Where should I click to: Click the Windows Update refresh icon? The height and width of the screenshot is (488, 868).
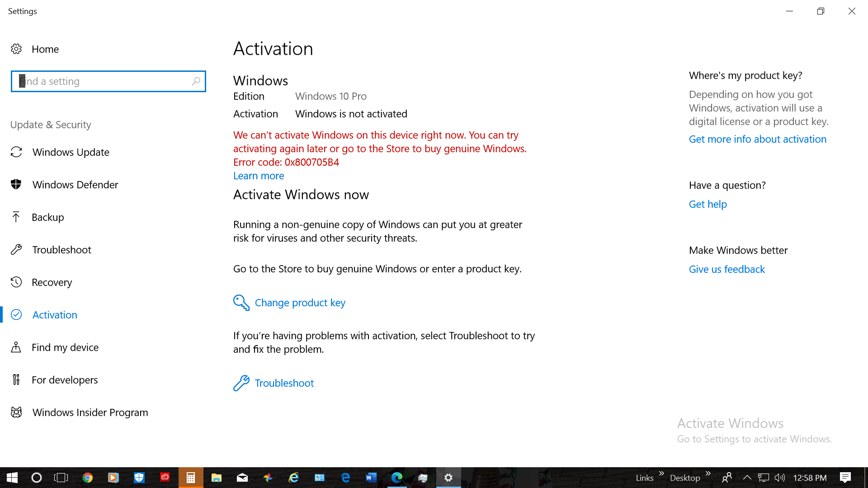(x=16, y=152)
